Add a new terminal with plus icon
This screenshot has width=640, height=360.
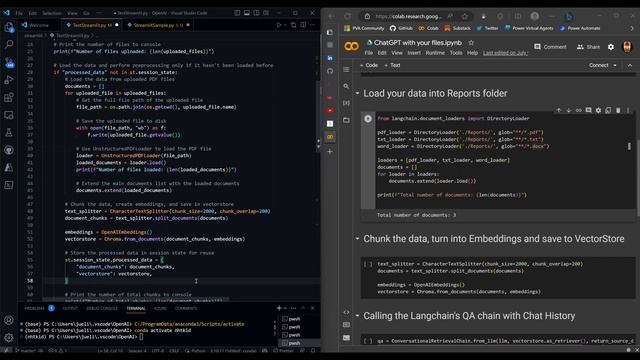coord(279,308)
